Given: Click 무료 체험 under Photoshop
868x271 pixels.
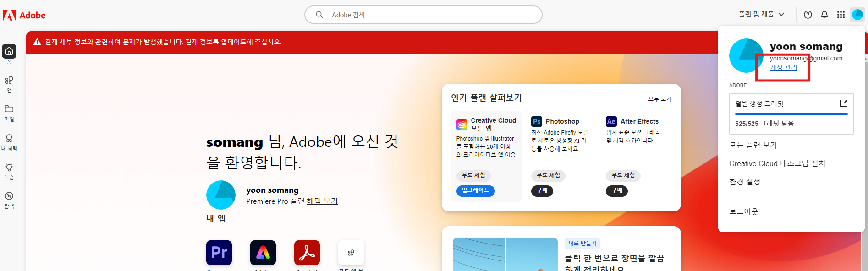Looking at the screenshot, I should click(549, 175).
